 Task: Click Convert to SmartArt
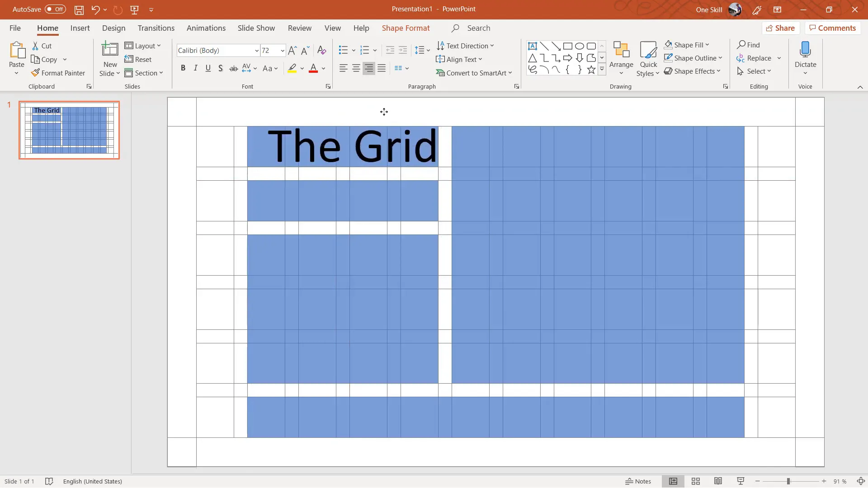tap(474, 73)
